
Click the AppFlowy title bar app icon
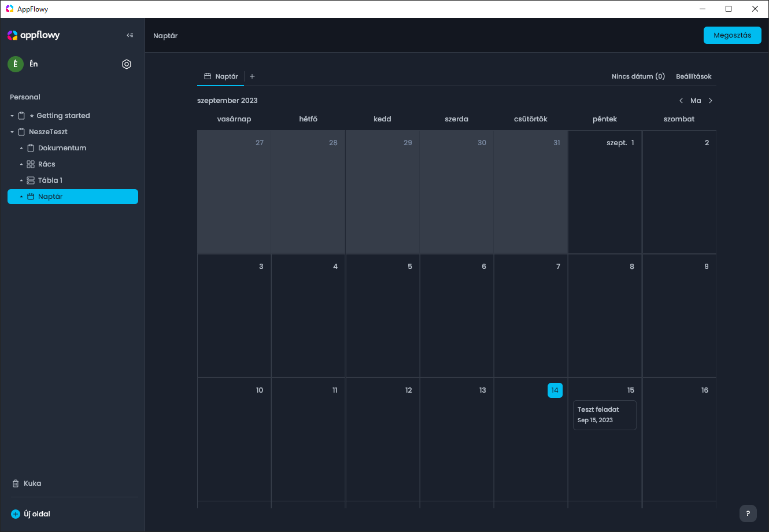[10, 9]
